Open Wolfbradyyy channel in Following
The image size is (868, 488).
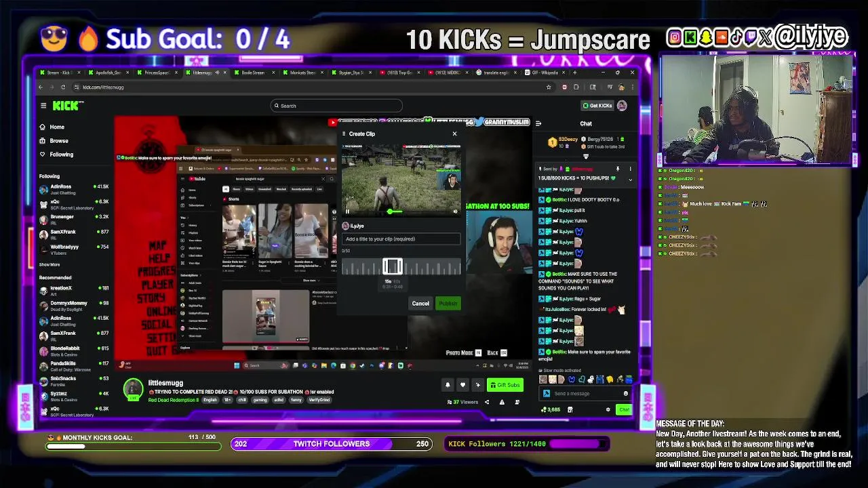point(73,249)
